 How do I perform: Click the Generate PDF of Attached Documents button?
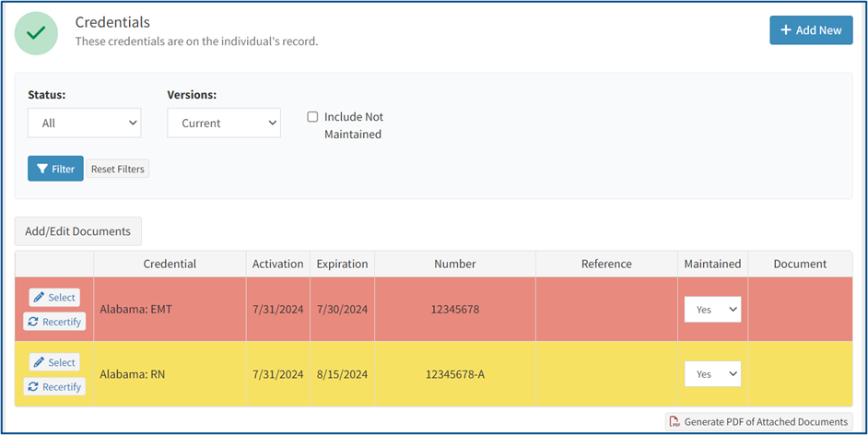point(759,422)
